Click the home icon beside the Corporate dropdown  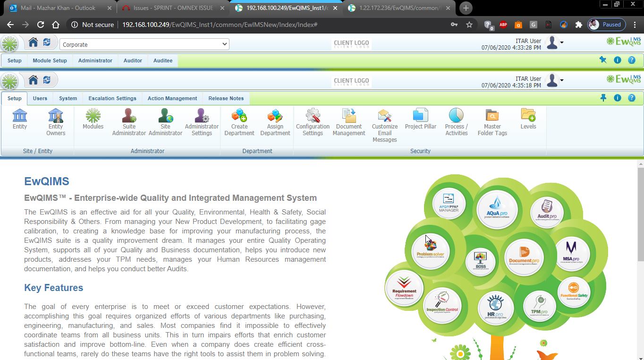pyautogui.click(x=33, y=43)
